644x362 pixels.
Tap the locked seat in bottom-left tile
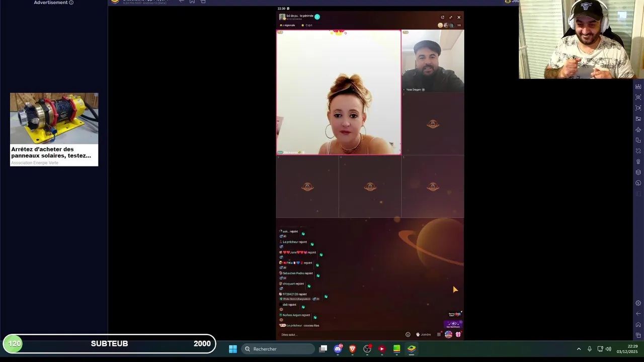(307, 187)
